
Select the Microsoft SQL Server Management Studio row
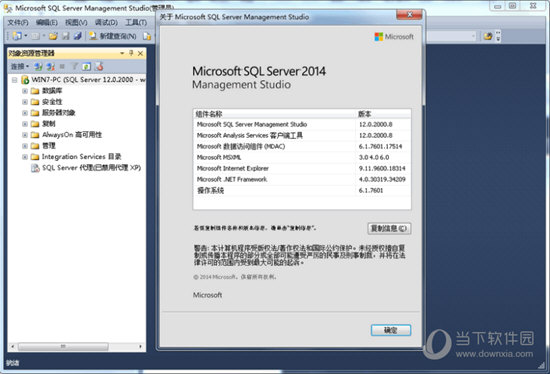[x=302, y=125]
